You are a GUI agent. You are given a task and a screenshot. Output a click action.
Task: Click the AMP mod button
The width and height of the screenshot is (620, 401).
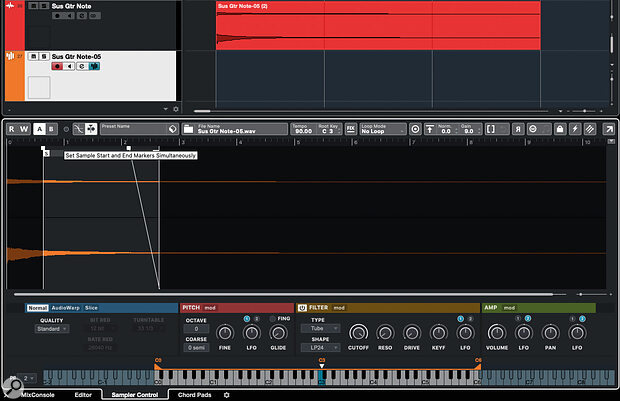(509, 308)
